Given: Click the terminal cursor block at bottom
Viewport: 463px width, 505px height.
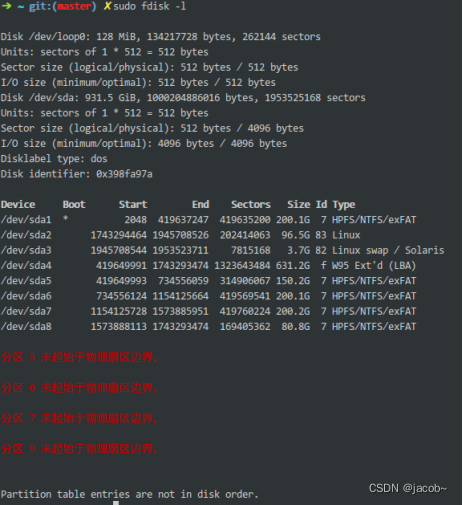Looking at the screenshot, I should pyautogui.click(x=116, y=503).
